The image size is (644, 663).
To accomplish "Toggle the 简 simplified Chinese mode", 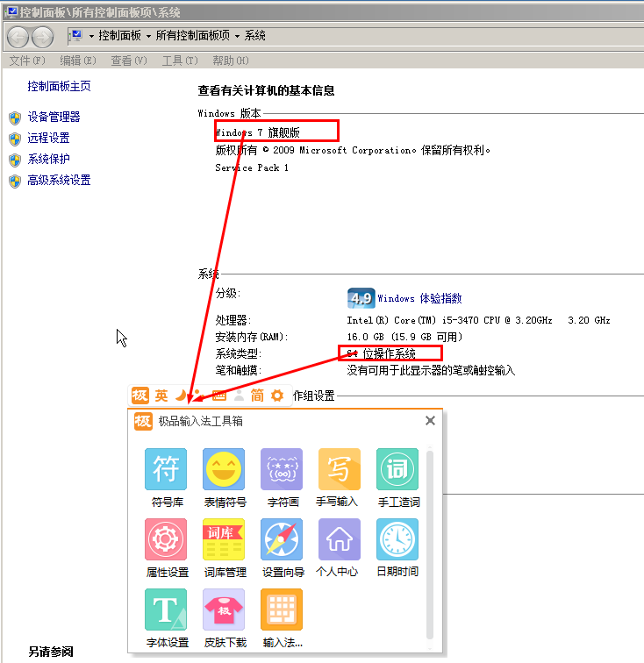I will pos(257,396).
